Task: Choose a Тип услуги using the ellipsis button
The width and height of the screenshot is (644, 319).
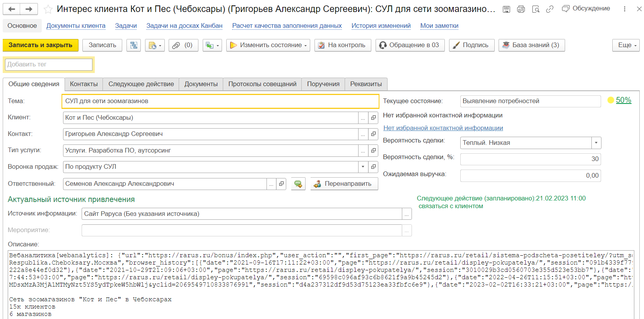Action: point(363,151)
